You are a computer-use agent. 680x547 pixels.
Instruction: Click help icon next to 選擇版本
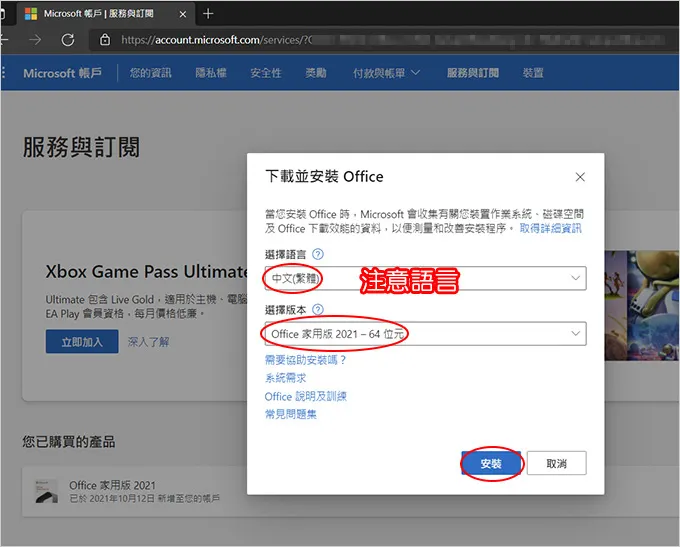point(318,309)
